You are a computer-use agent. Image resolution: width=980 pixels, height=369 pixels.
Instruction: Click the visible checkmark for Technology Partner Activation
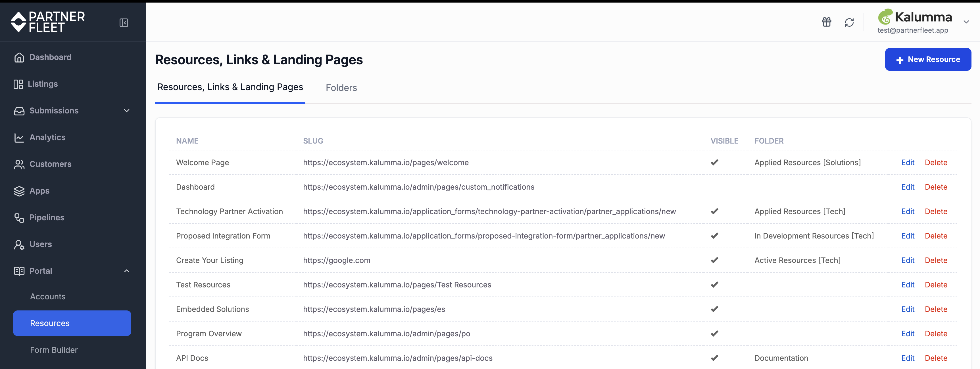[x=714, y=211]
